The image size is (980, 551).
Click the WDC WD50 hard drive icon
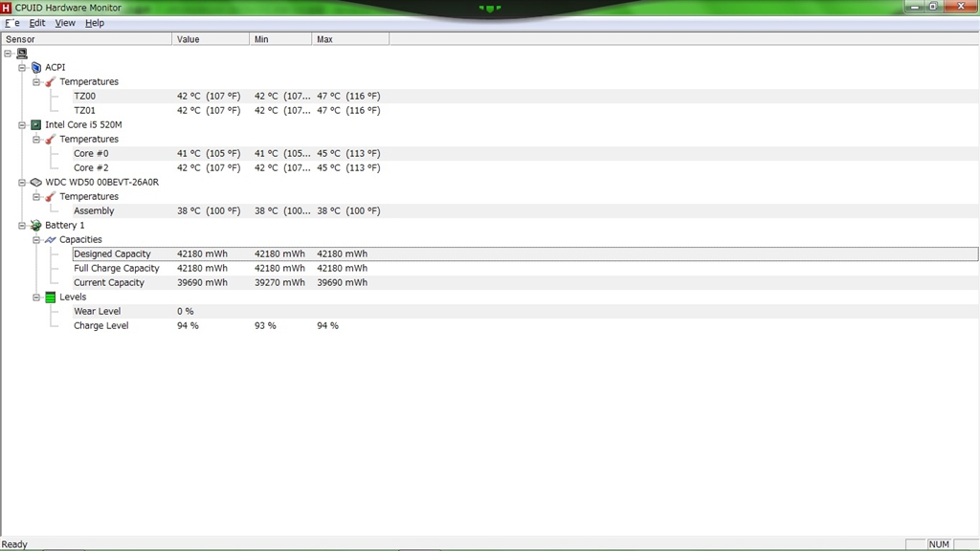click(x=36, y=183)
